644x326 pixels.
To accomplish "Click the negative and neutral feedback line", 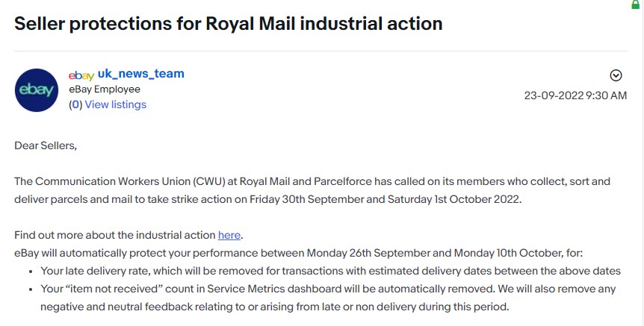I will 275,307.
